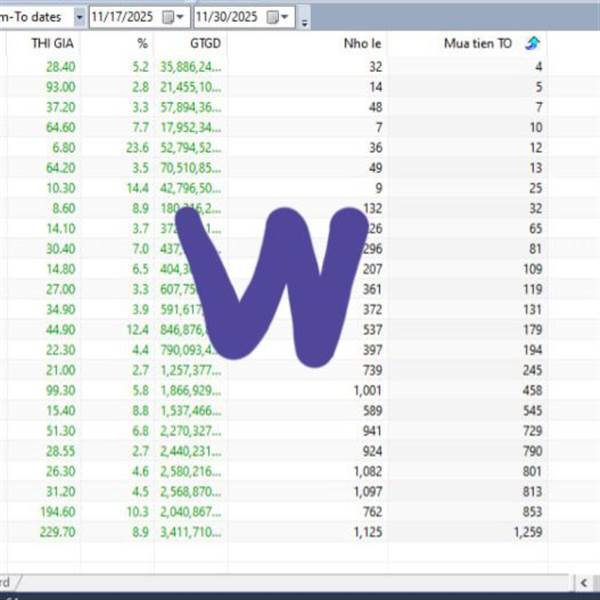Screen dimensions: 600x600
Task: Click the Nho le cell 1,082
Action: point(368,471)
